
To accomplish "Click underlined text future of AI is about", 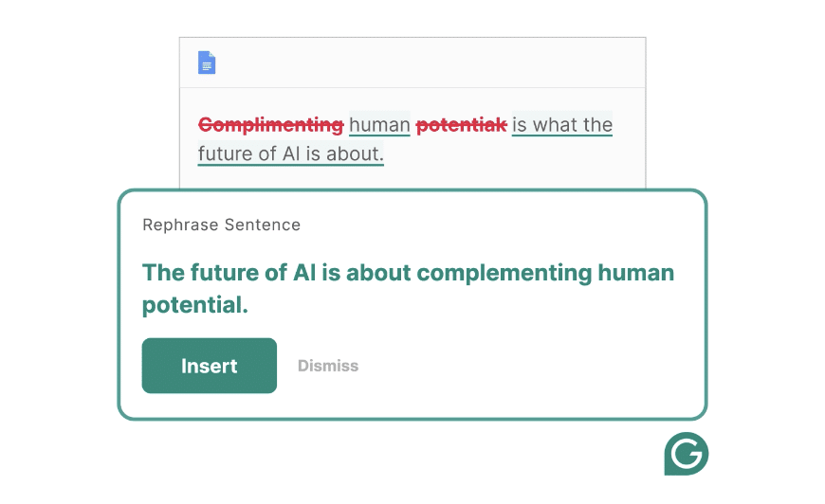I will (291, 154).
